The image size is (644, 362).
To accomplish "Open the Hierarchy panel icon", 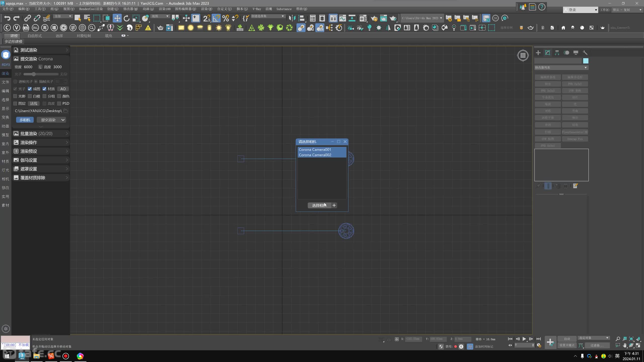I will pyautogui.click(x=557, y=53).
